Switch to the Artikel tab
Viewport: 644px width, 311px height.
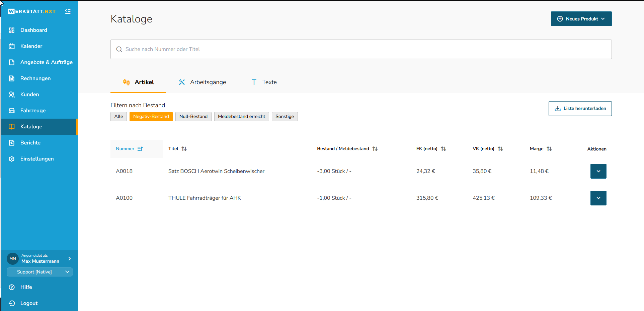point(138,82)
